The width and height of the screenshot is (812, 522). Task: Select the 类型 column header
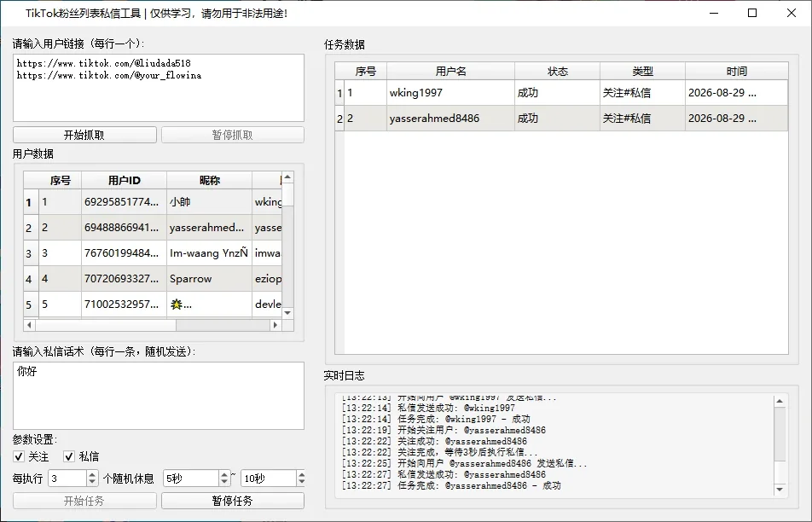pyautogui.click(x=642, y=71)
